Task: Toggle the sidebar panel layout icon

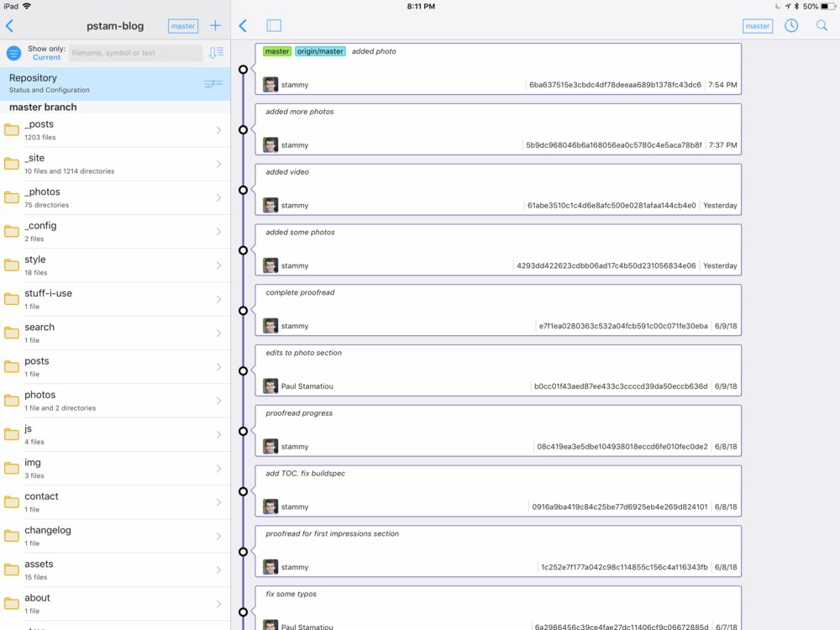Action: point(274,26)
